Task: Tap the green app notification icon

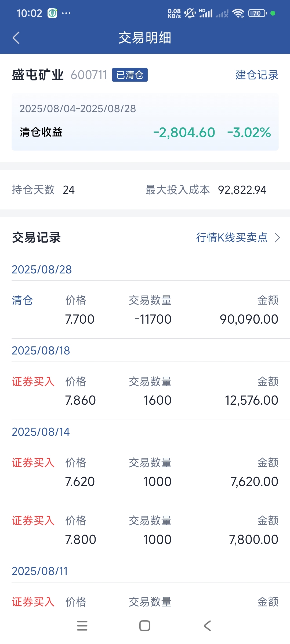Action: coord(52,13)
